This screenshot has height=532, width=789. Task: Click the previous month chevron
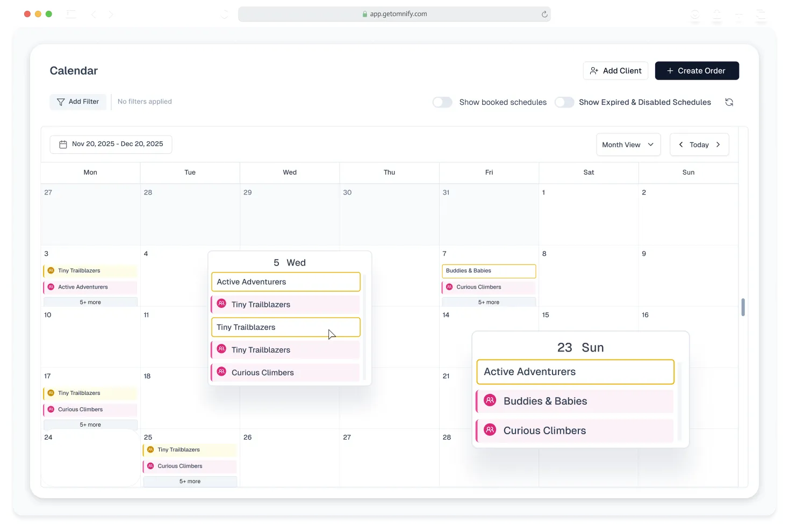(x=681, y=145)
